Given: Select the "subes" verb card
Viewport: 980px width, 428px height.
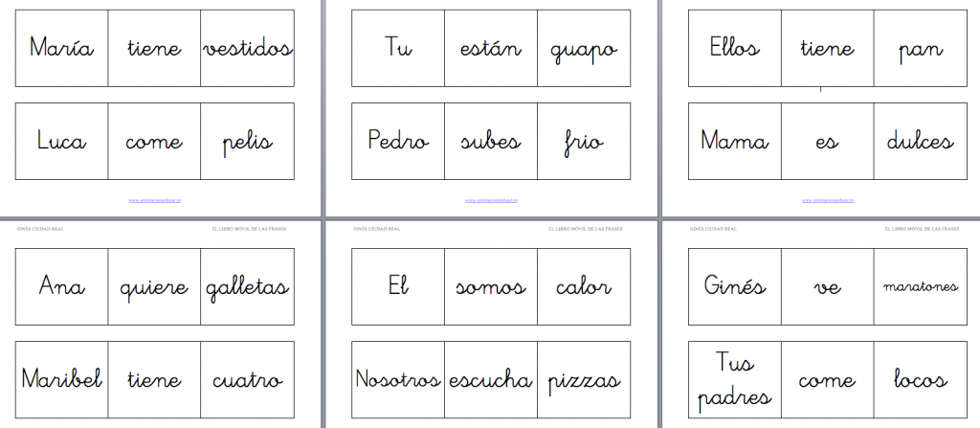Looking at the screenshot, I should 490,142.
